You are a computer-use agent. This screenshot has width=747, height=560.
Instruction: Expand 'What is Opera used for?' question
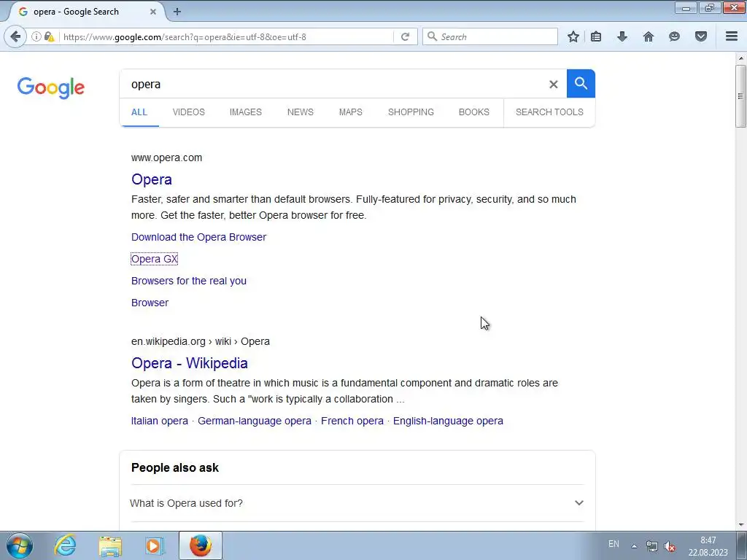357,503
